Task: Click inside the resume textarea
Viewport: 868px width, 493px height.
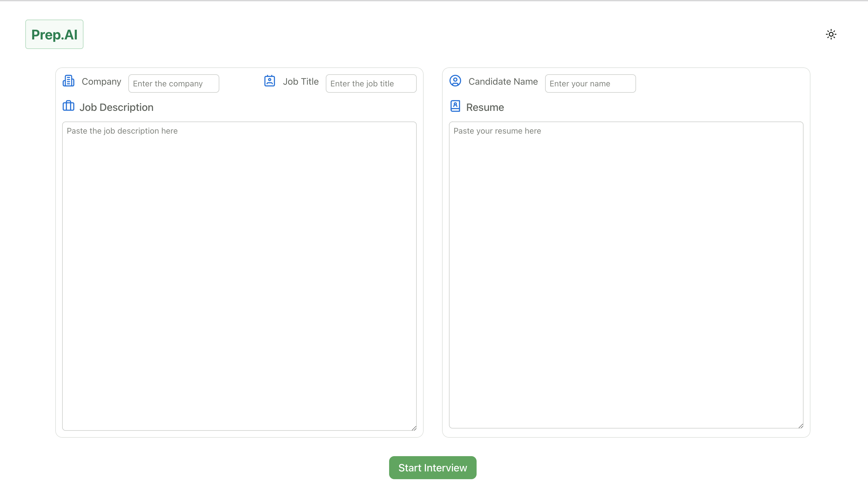Action: (x=626, y=275)
